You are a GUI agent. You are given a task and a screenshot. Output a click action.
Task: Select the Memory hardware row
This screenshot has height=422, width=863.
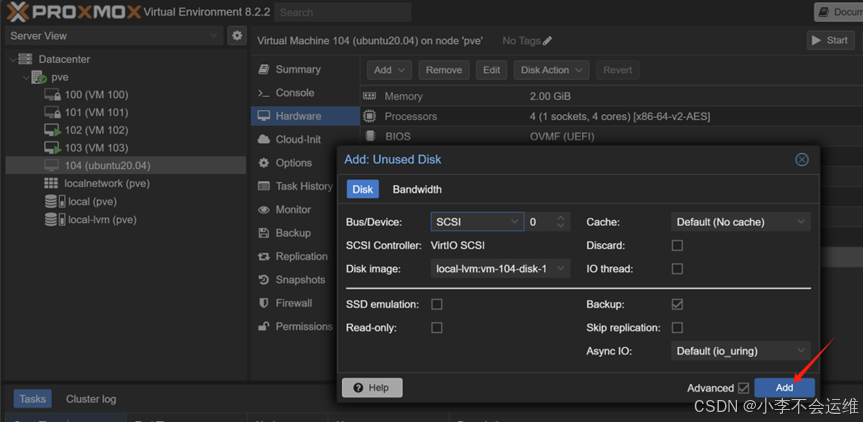pyautogui.click(x=611, y=96)
